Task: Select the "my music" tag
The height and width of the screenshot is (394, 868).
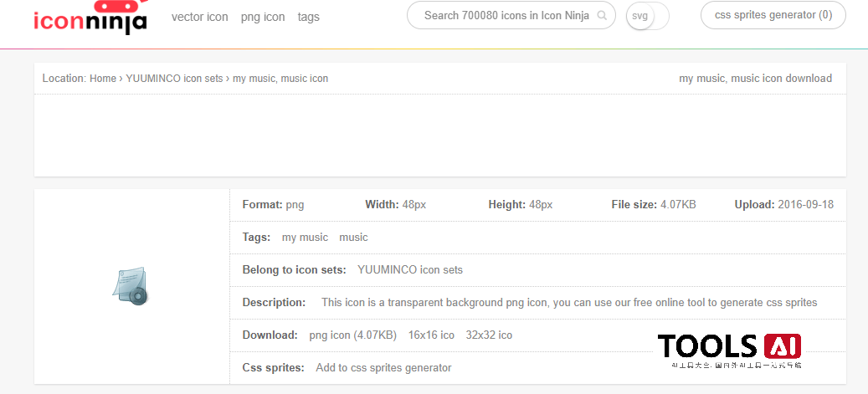Action: [305, 238]
